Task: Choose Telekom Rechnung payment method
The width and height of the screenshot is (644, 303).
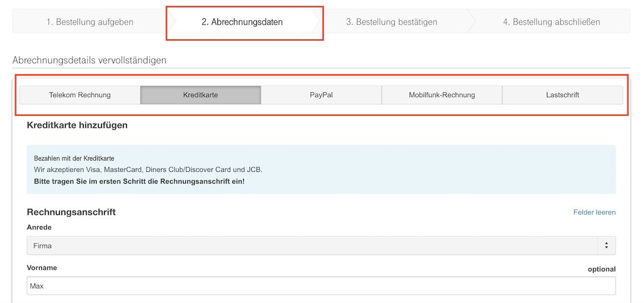Action: click(x=80, y=95)
